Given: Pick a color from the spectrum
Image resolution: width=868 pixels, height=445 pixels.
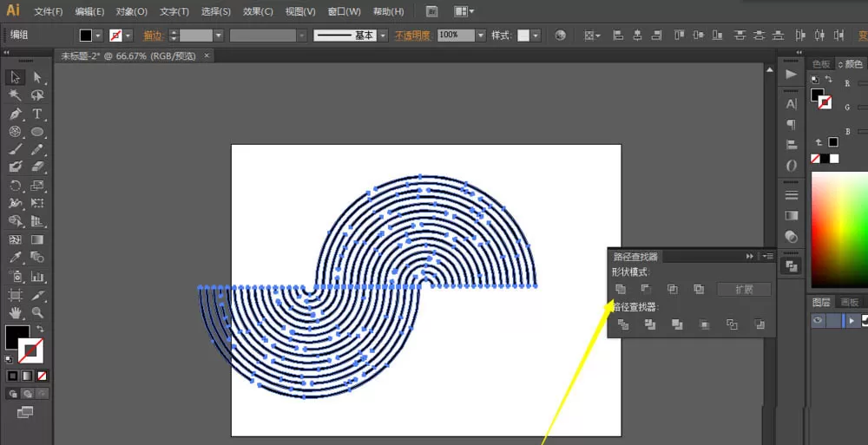Looking at the screenshot, I should (839, 229).
